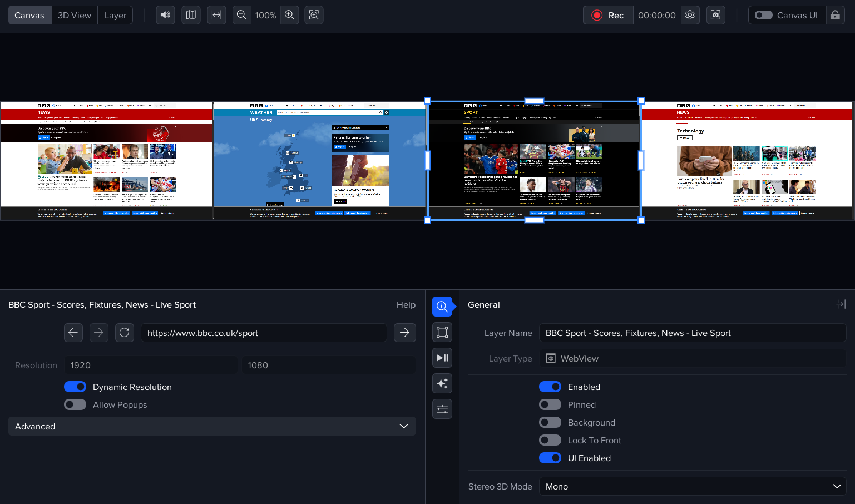This screenshot has height=504, width=855.
Task: Open the Help link
Action: [x=406, y=304]
